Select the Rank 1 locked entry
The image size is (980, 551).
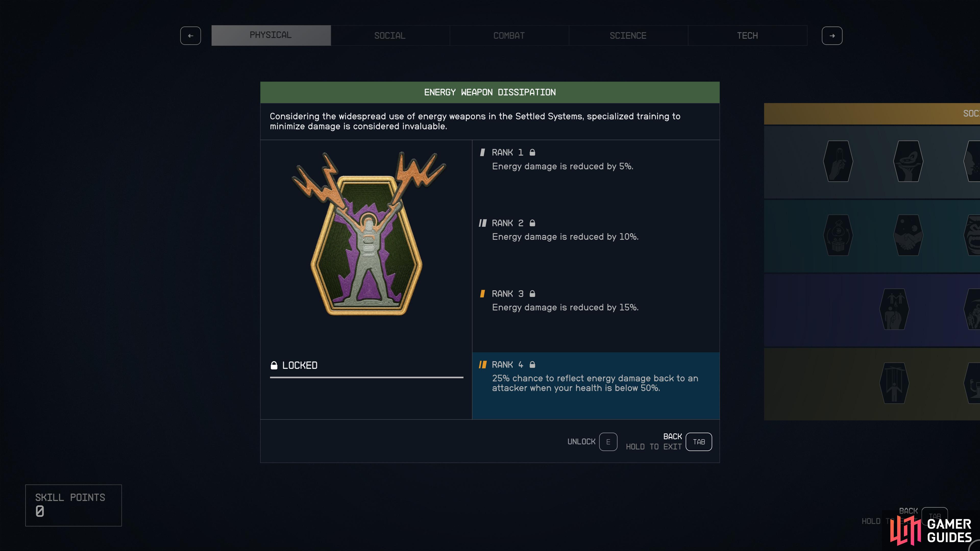596,175
